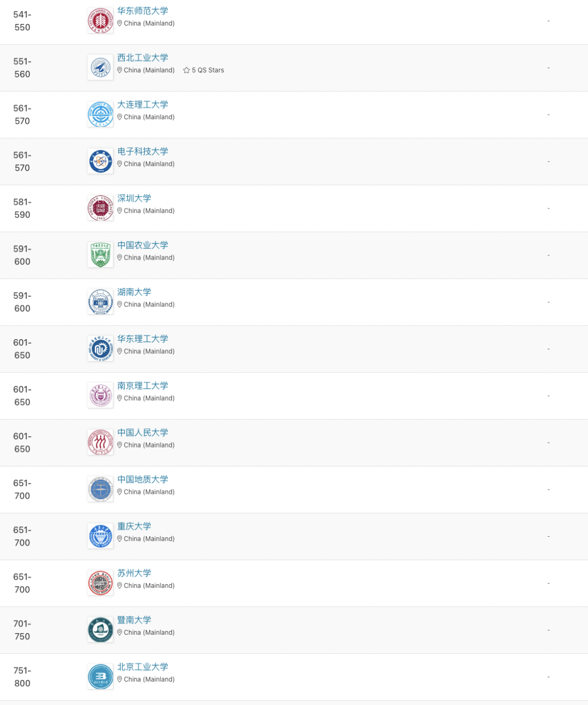Open the 湖南大学 name link
The image size is (588, 705).
pos(134,292)
